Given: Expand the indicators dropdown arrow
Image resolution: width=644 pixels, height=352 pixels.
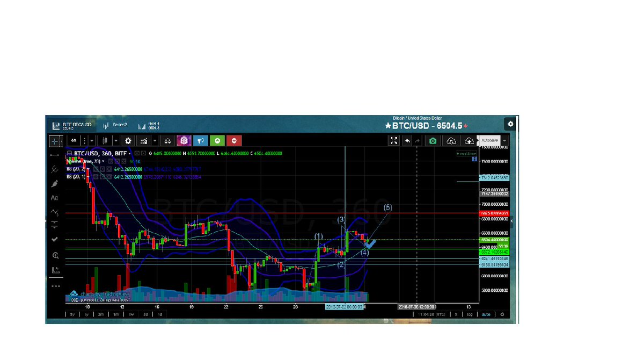Looking at the screenshot, I should pos(155,141).
